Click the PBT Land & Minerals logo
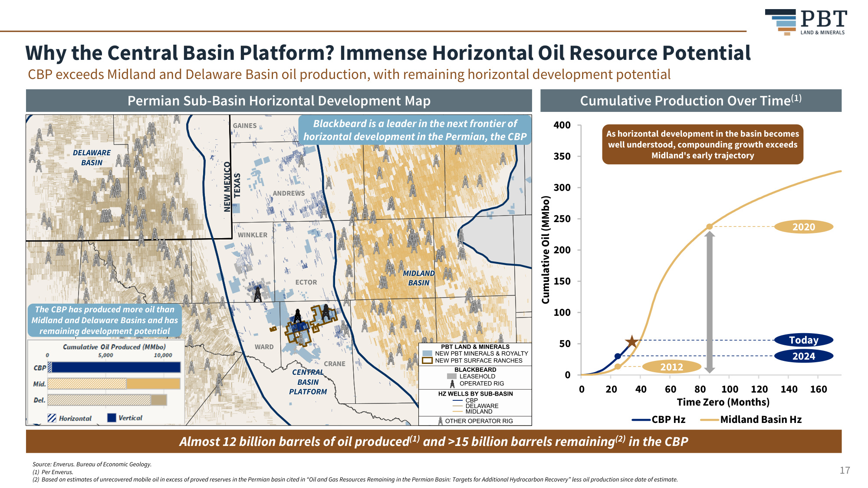 pos(806,22)
